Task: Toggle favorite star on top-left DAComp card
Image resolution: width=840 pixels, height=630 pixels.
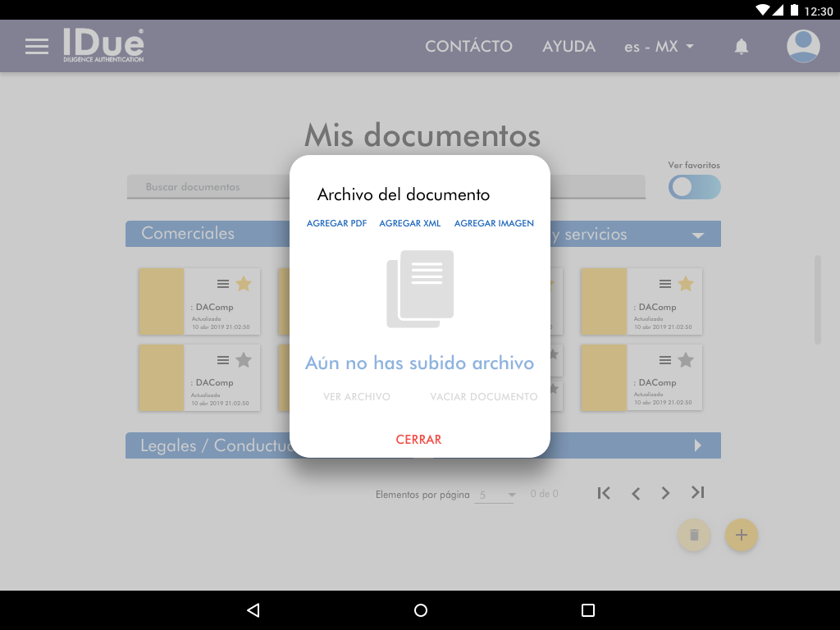Action: [x=244, y=284]
